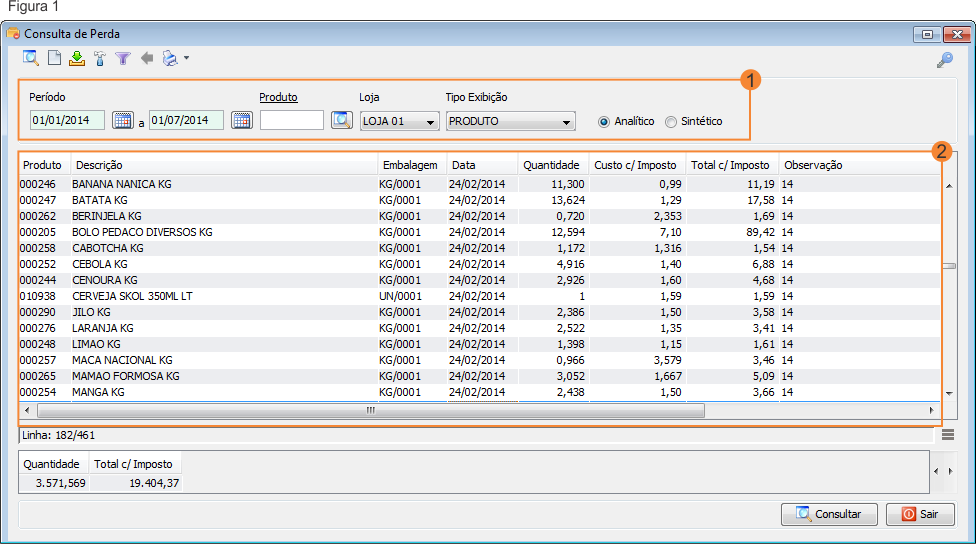The height and width of the screenshot is (544, 976).
Task: Click the Custo c/ Imposto column header
Action: coord(635,165)
